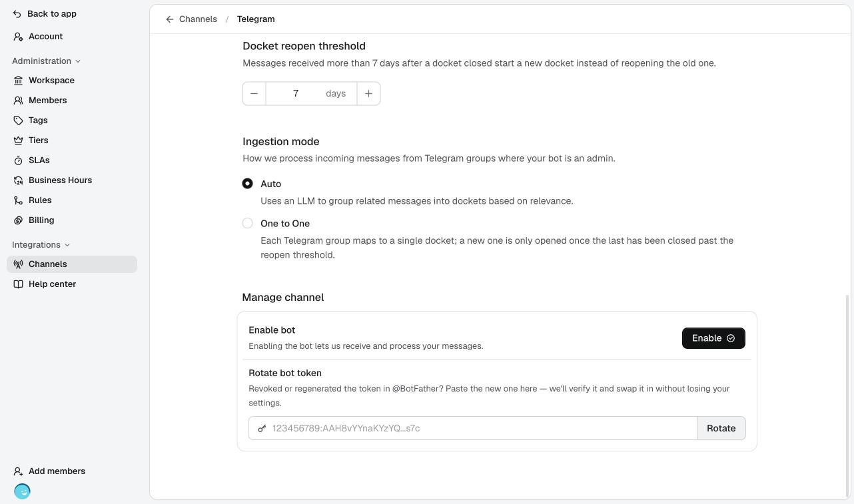Click the key icon in token field
Screen dimensions: 854x504
pos(262,428)
